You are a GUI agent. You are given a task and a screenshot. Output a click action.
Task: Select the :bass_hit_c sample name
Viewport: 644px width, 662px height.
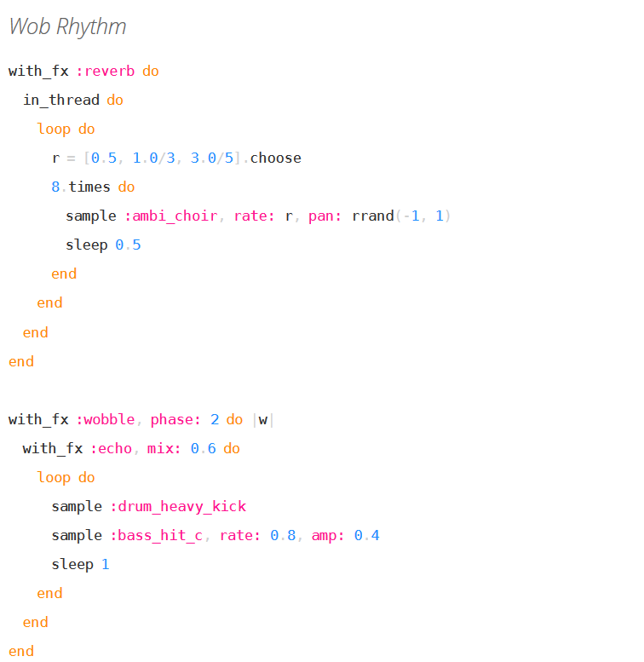pos(156,535)
